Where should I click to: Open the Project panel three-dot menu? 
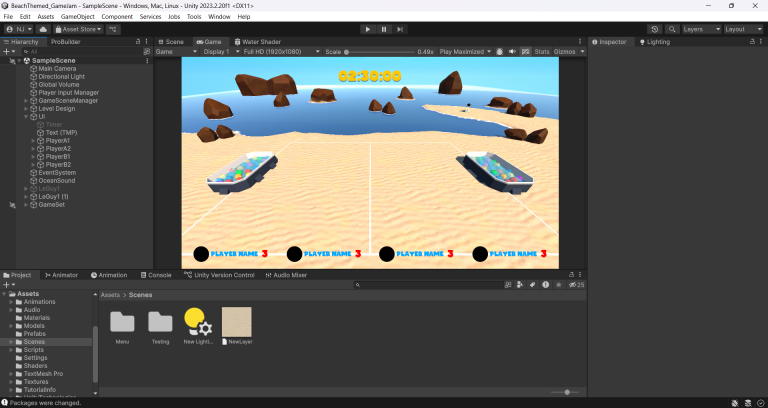[580, 275]
